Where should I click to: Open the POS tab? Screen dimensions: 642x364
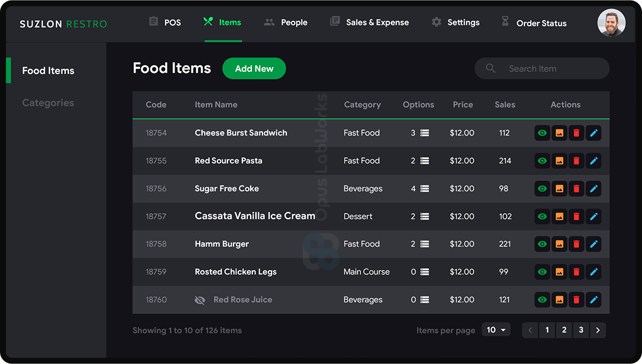pos(165,23)
